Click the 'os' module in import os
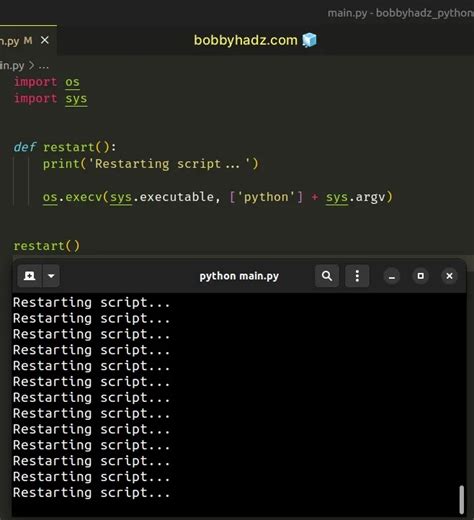Image resolution: width=474 pixels, height=520 pixels. point(72,82)
